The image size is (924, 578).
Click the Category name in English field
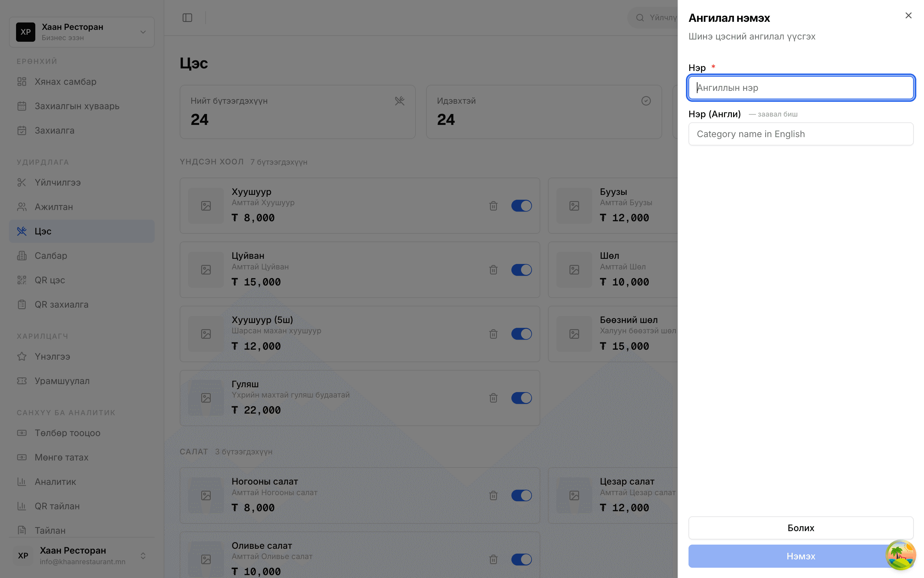pyautogui.click(x=801, y=134)
